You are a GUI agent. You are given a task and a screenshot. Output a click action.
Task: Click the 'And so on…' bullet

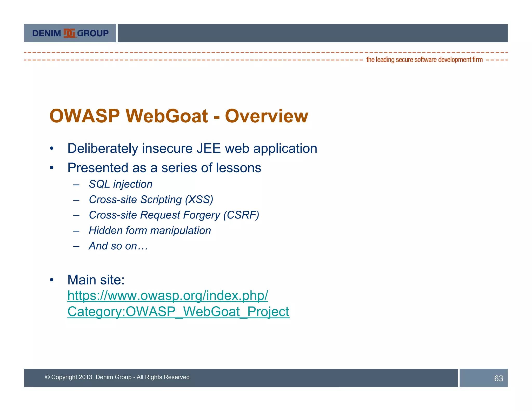pos(118,246)
